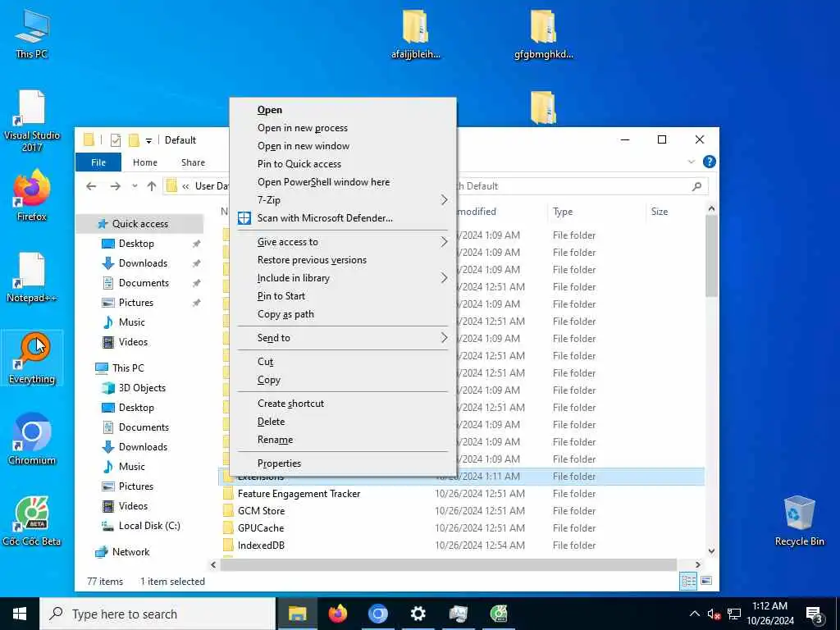Open the recent locations dropdown arrow
The width and height of the screenshot is (840, 630).
(x=135, y=186)
